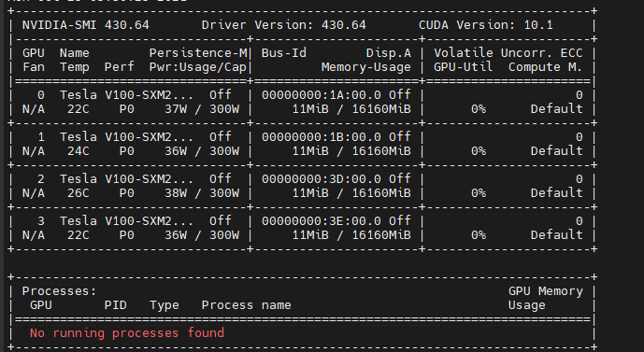The image size is (644, 352).
Task: Select the Driver Version: 430.64 text
Action: pyautogui.click(x=283, y=25)
